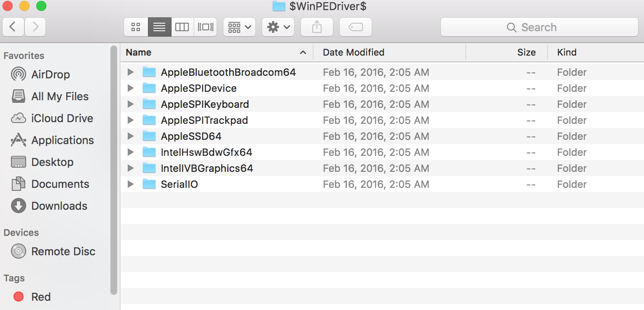Open the Action gear menu

tap(278, 27)
